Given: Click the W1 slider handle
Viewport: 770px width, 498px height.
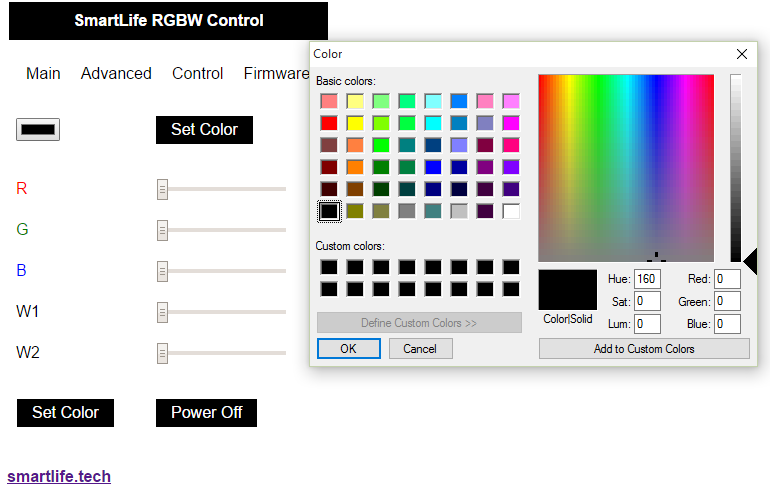Looking at the screenshot, I should point(163,312).
